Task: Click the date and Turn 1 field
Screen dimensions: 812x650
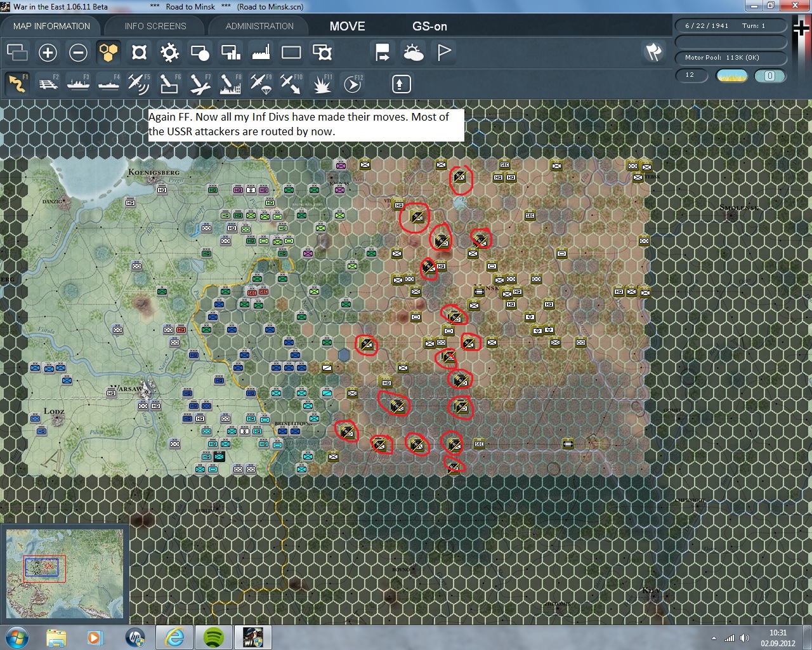Action: pos(730,26)
